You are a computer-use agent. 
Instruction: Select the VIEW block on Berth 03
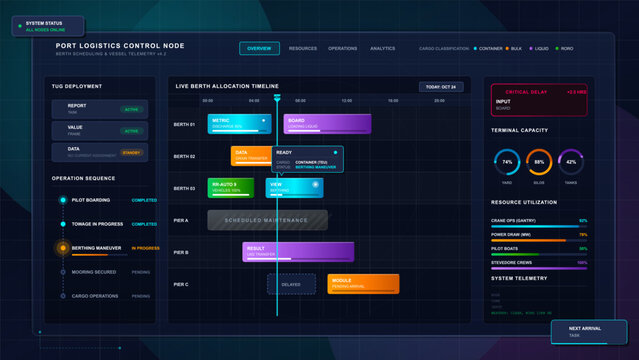pyautogui.click(x=294, y=188)
